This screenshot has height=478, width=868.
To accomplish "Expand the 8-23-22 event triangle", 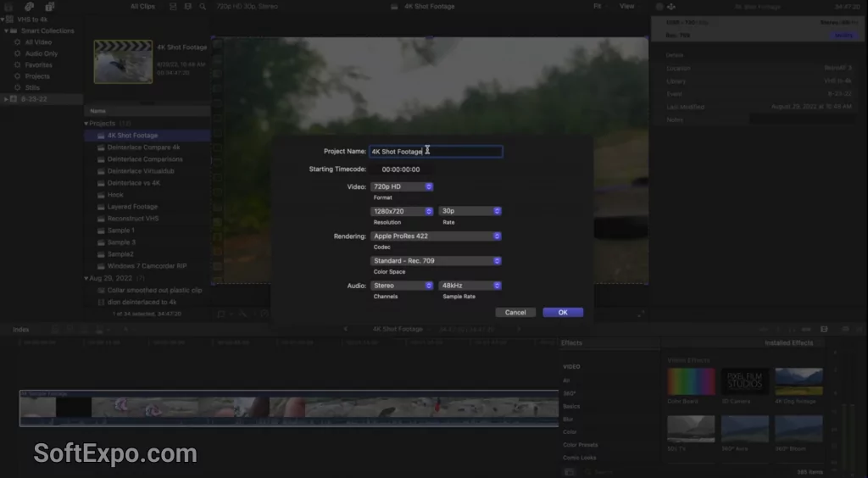I will 6,99.
